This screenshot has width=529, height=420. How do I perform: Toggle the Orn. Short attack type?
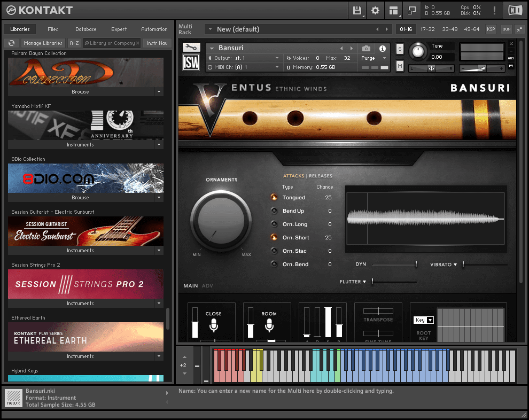tap(274, 237)
